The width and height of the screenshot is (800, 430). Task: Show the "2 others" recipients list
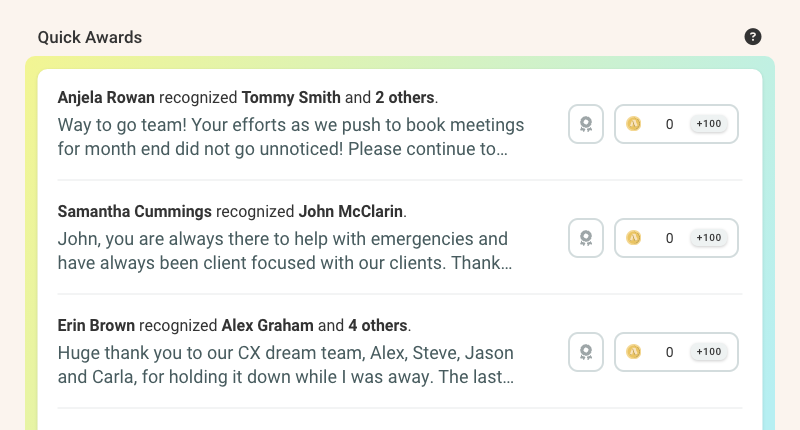(405, 98)
